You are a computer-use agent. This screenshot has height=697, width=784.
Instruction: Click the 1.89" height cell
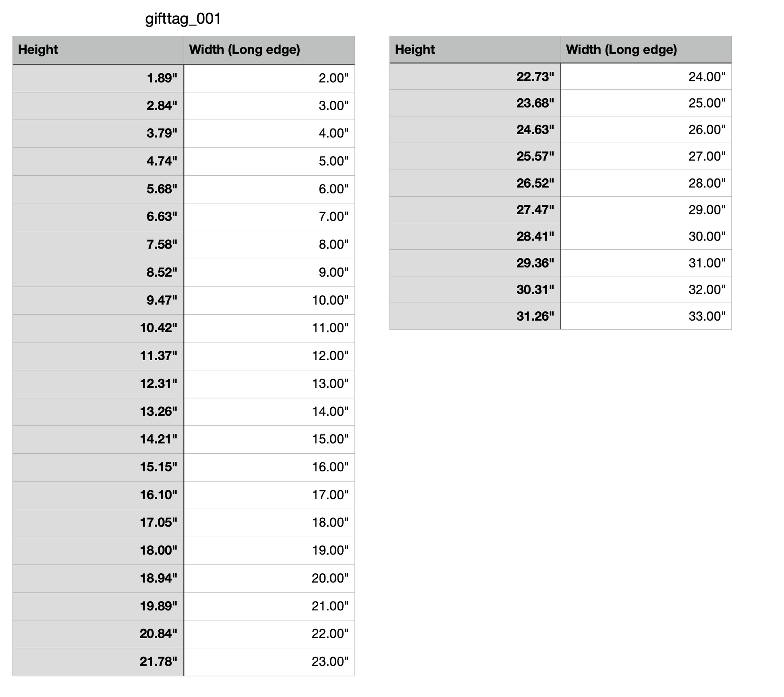(x=98, y=78)
